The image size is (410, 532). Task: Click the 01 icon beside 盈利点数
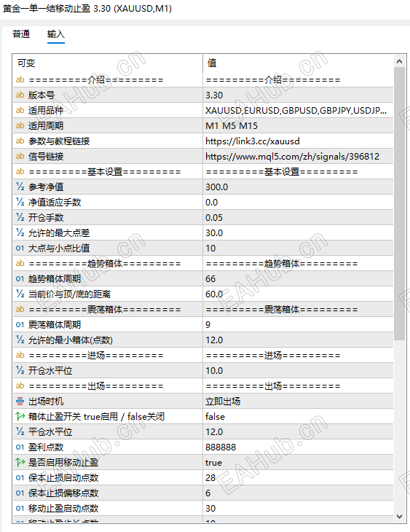20,447
